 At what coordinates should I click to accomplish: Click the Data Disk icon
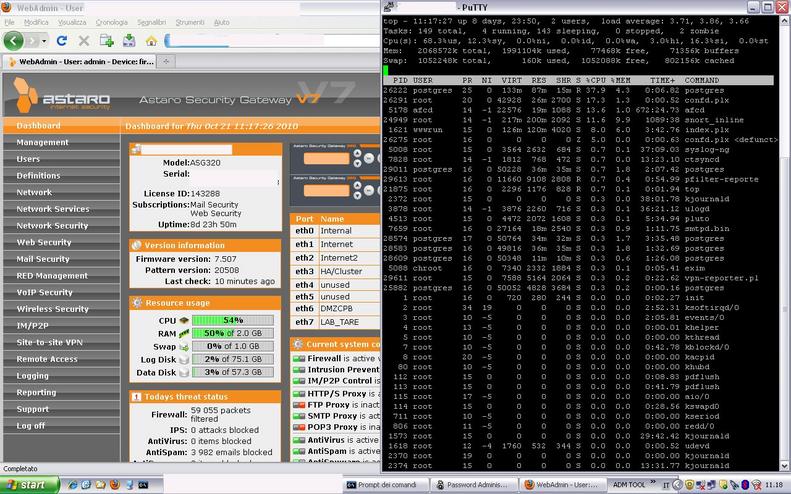(x=184, y=372)
